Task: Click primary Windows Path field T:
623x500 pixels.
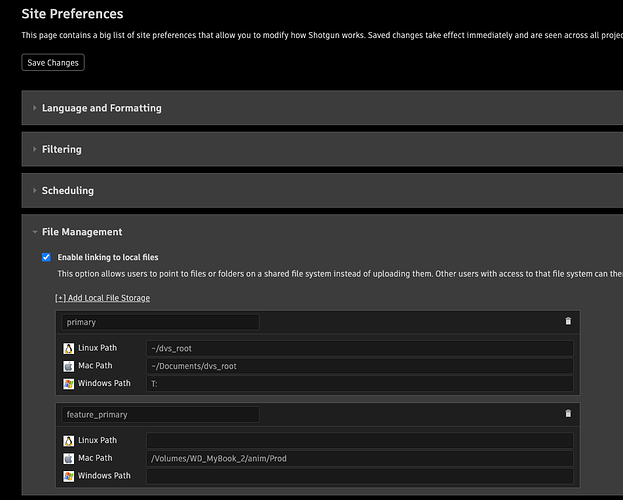Action: point(359,384)
